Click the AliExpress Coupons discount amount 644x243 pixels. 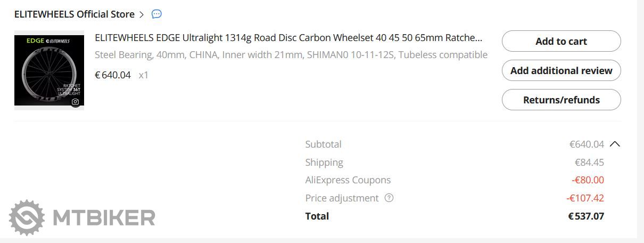(588, 180)
